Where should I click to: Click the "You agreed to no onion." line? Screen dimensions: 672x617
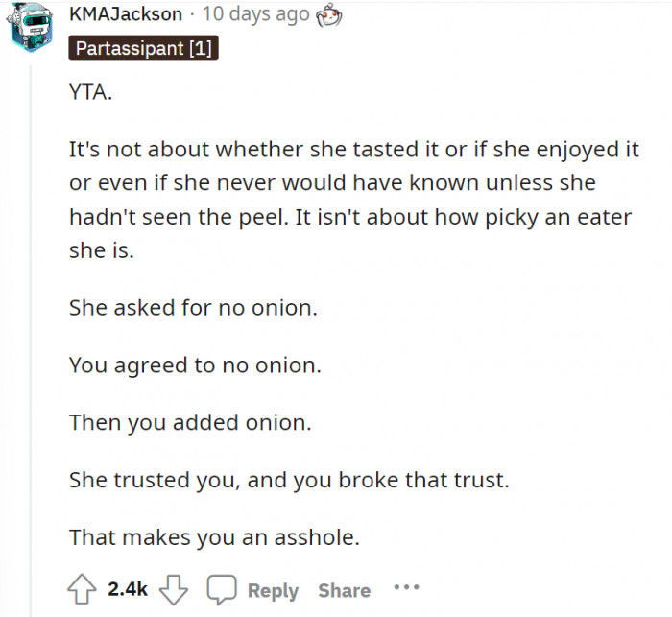pos(197,366)
